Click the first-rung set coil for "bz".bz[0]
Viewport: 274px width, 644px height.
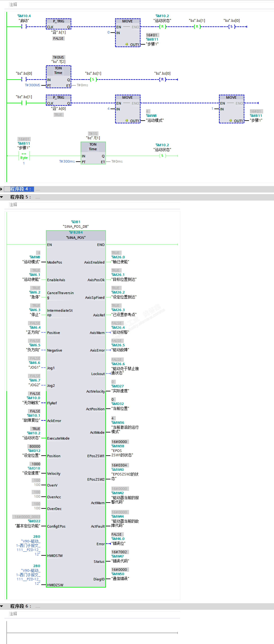pyautogui.click(x=232, y=27)
